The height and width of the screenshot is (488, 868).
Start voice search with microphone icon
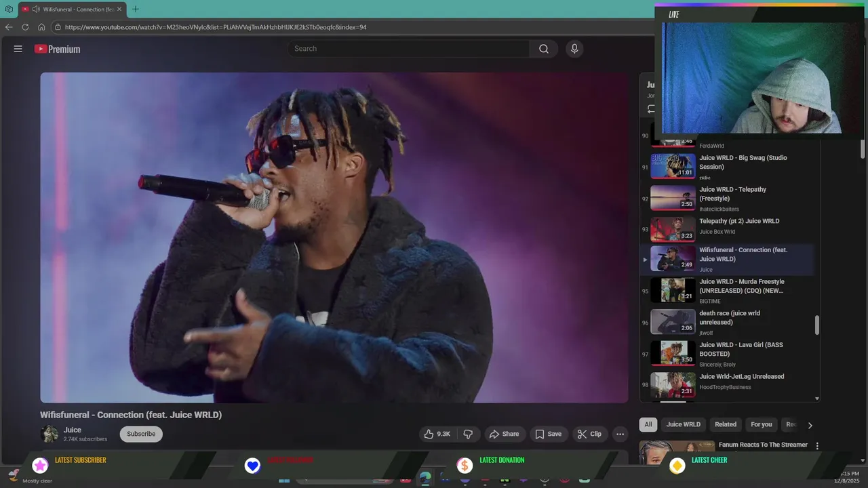tap(574, 49)
